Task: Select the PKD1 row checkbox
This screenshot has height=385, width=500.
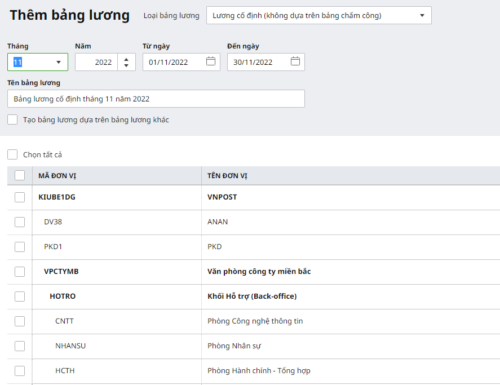Action: 20,247
